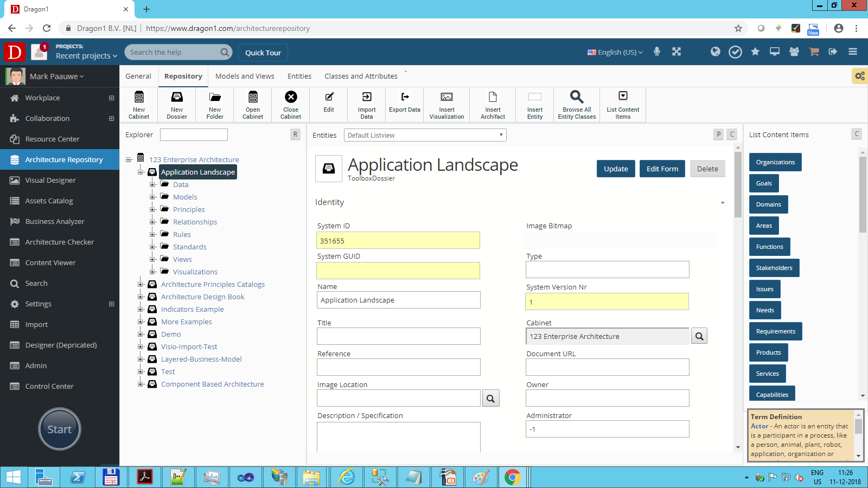Open the Recent projects dropdown
Viewport: 868px width, 488px height.
pos(86,56)
